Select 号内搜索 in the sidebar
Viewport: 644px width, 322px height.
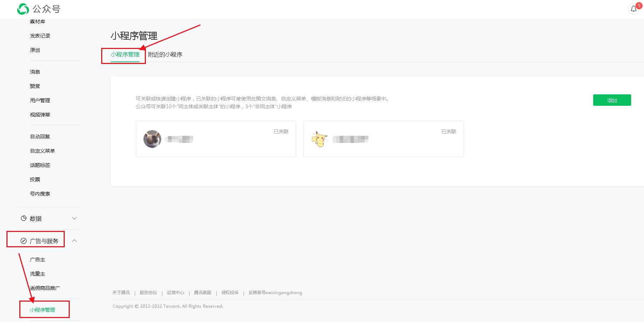[x=40, y=194]
